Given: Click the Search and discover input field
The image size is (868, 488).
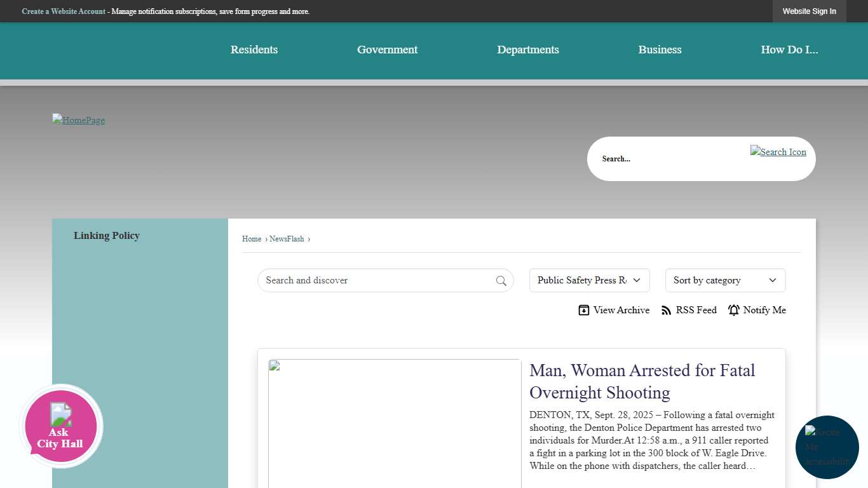Looking at the screenshot, I should tap(378, 280).
